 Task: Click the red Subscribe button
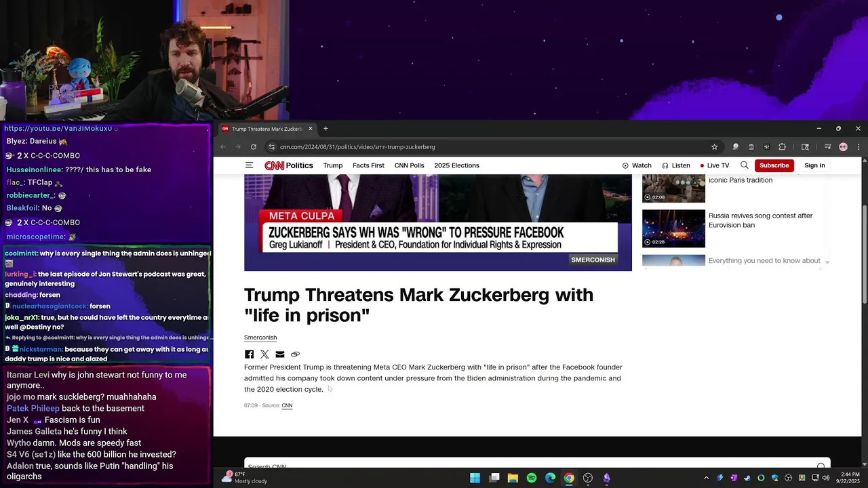point(774,165)
